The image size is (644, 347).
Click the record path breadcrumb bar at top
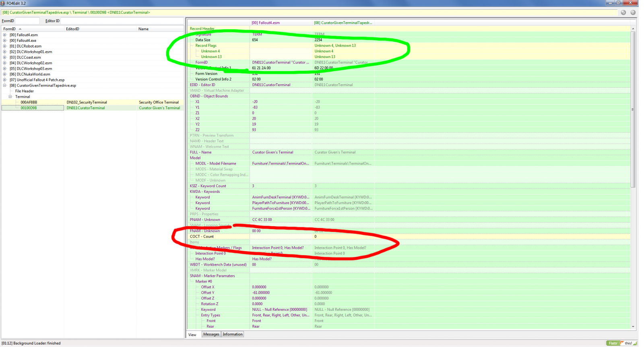click(x=309, y=12)
